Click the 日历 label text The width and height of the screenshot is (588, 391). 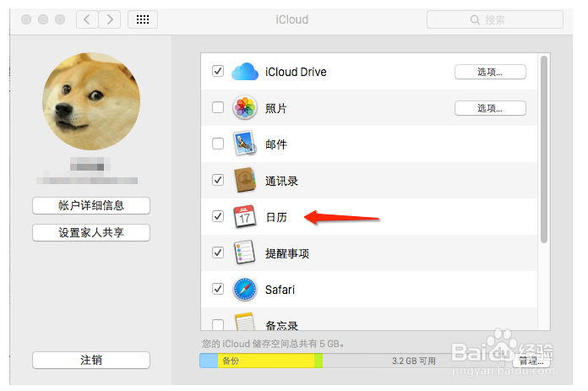276,217
